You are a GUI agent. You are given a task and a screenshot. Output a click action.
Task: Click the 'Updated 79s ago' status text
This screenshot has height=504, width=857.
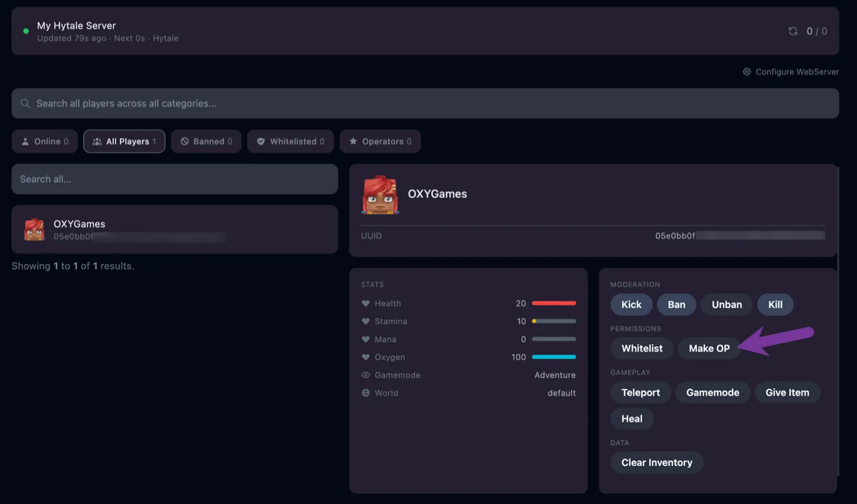coord(72,38)
